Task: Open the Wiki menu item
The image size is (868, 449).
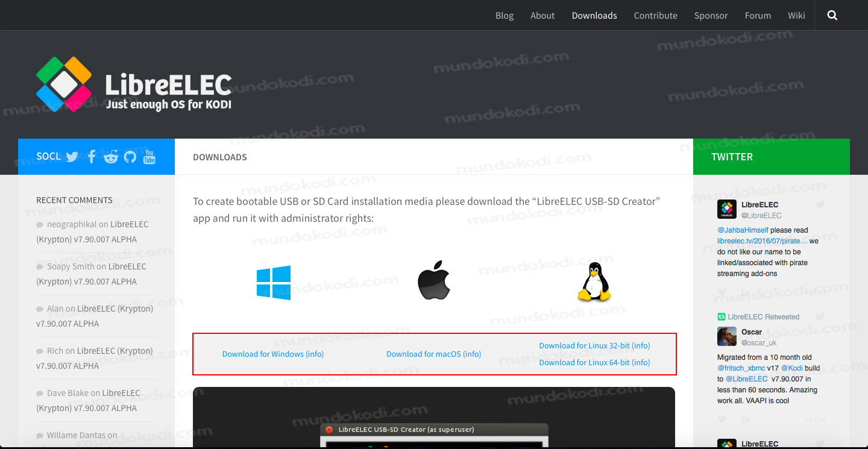Action: 796,16
